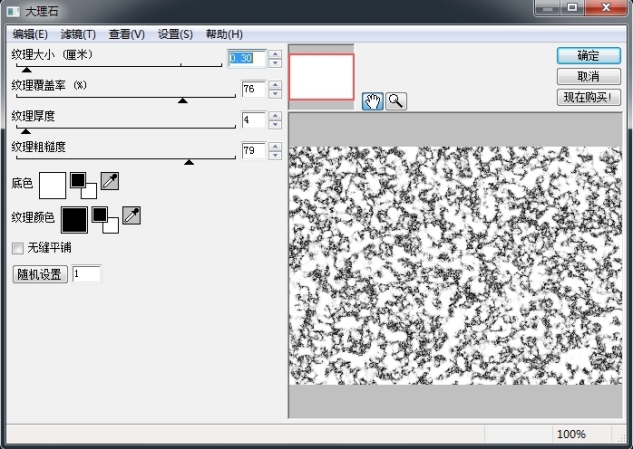
Task: Click the foreground/background icon beside 纹理颜色
Action: [x=104, y=218]
